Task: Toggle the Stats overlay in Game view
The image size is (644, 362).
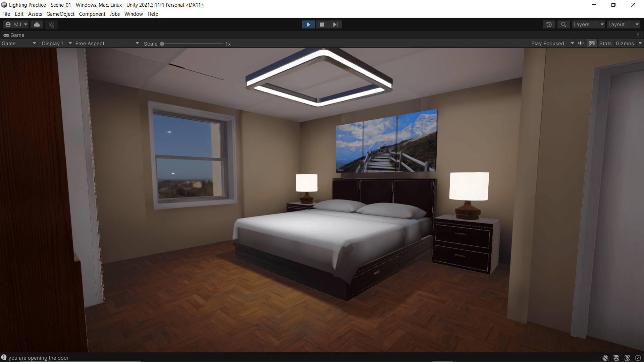Action: [605, 44]
